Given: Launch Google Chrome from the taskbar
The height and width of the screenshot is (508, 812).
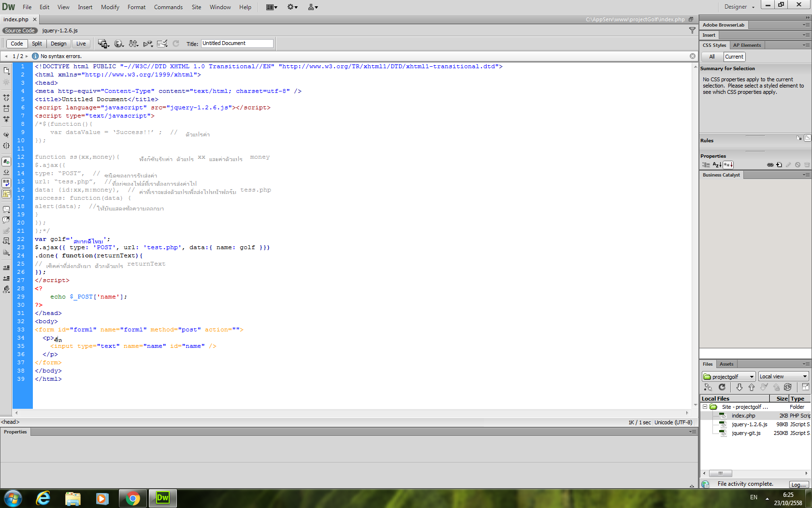Looking at the screenshot, I should tap(132, 498).
